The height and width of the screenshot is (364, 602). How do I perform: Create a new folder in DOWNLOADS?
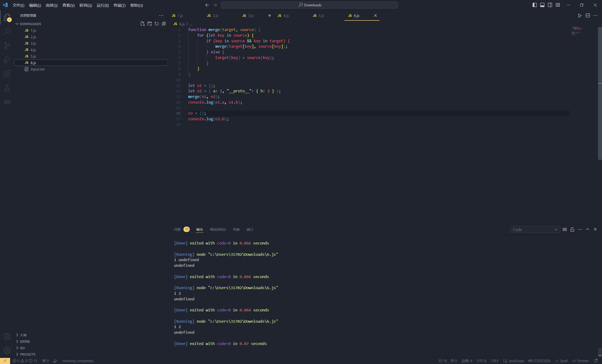(x=150, y=24)
